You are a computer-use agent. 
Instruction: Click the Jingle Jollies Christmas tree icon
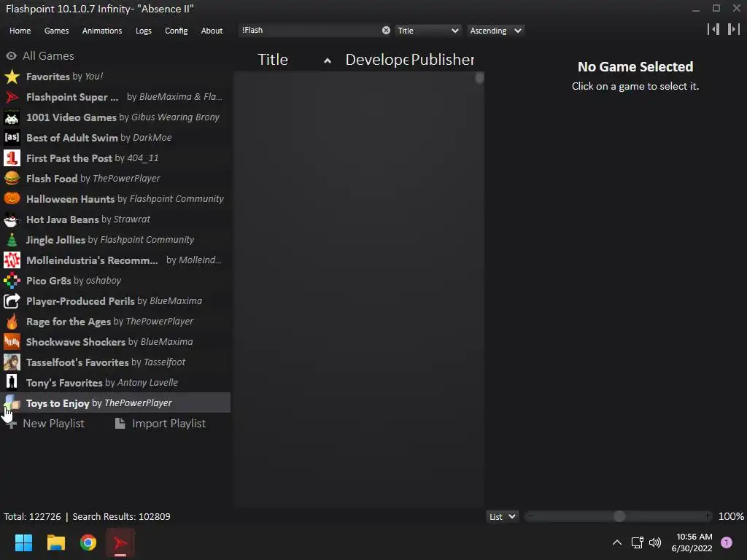tap(12, 240)
